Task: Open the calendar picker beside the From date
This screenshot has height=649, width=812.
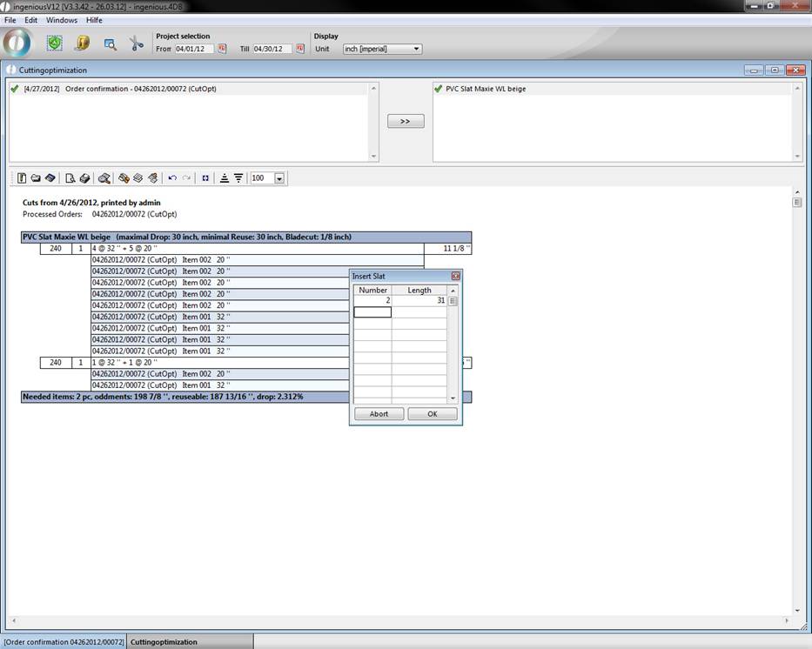Action: tap(222, 49)
